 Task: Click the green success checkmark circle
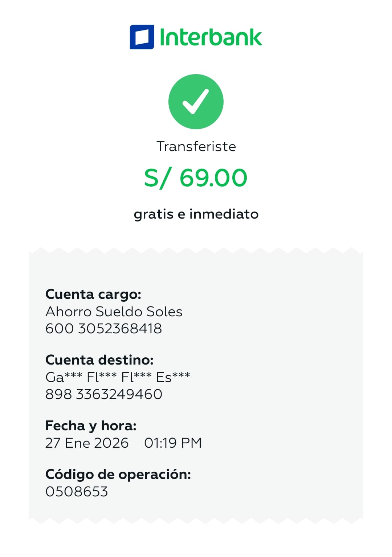pos(196,102)
